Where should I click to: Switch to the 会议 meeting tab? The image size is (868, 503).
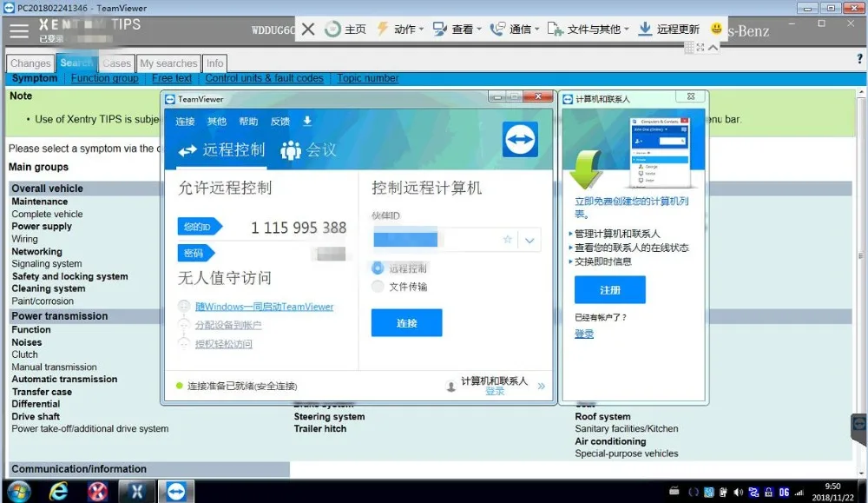308,149
